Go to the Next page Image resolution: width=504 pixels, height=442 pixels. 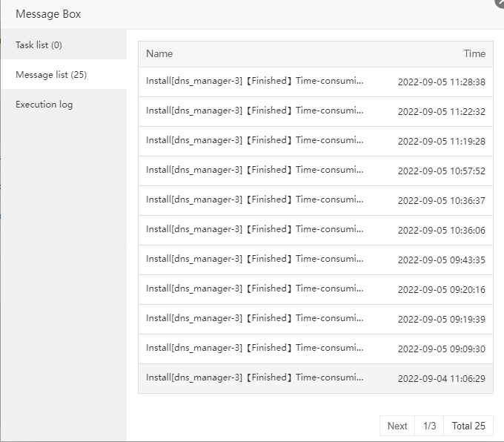click(397, 426)
